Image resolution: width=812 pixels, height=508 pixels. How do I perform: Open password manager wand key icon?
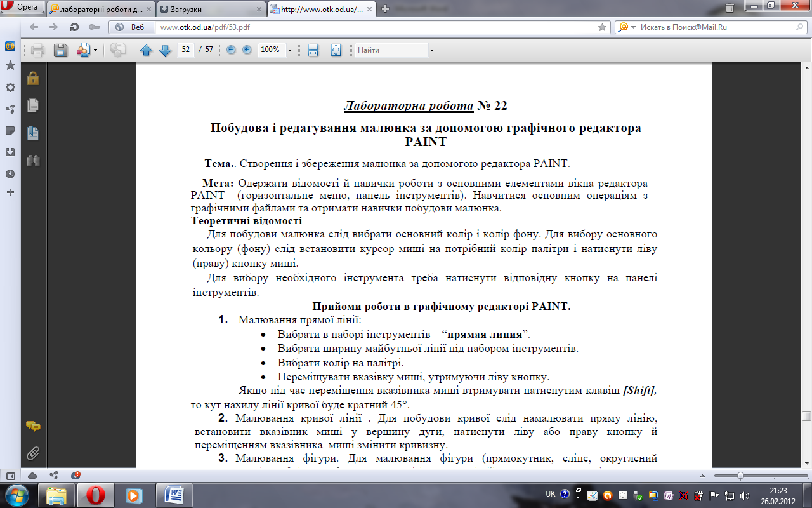(x=94, y=27)
